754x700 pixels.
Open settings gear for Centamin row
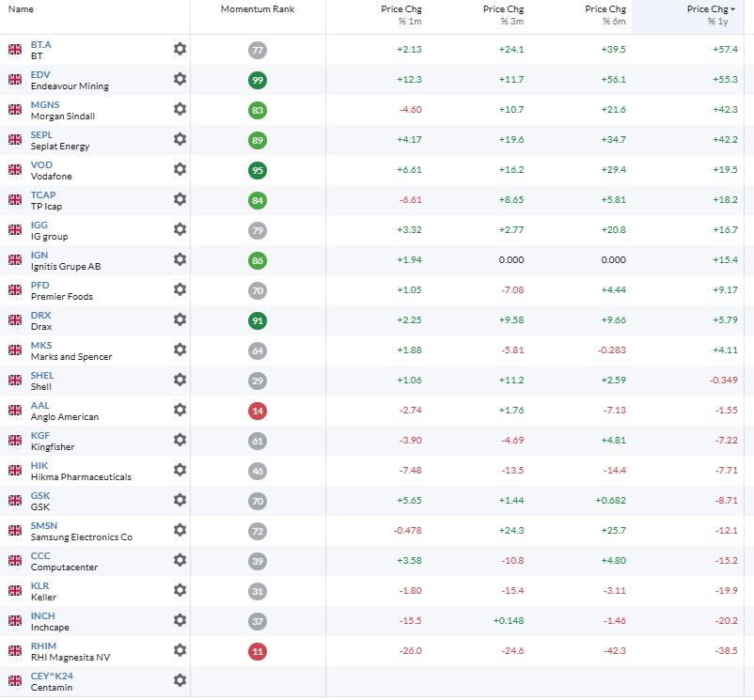coord(180,680)
